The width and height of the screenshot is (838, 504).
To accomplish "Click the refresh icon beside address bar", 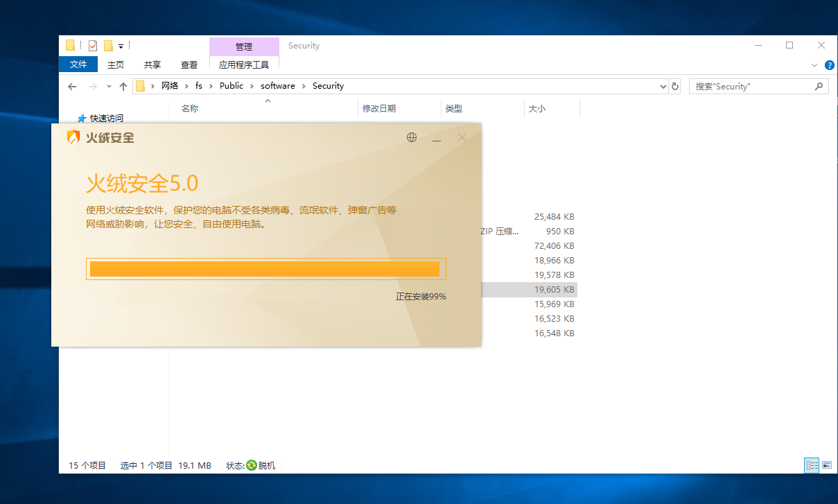I will pyautogui.click(x=675, y=87).
